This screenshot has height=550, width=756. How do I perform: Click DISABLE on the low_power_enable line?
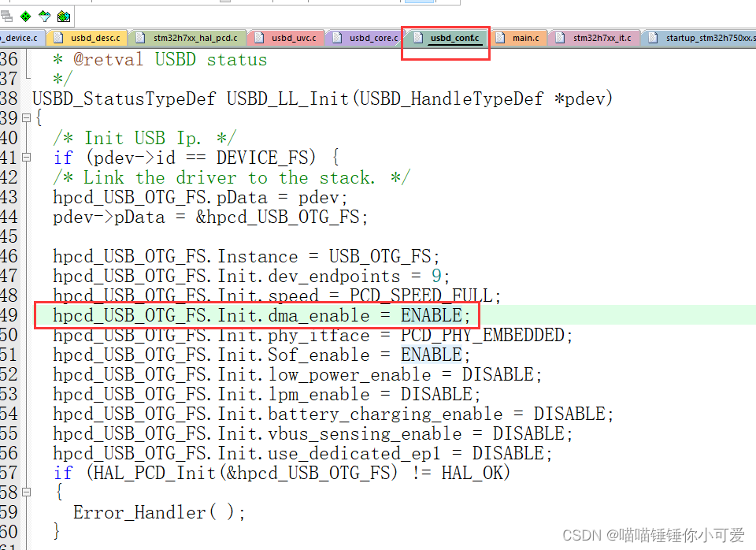[x=498, y=375]
